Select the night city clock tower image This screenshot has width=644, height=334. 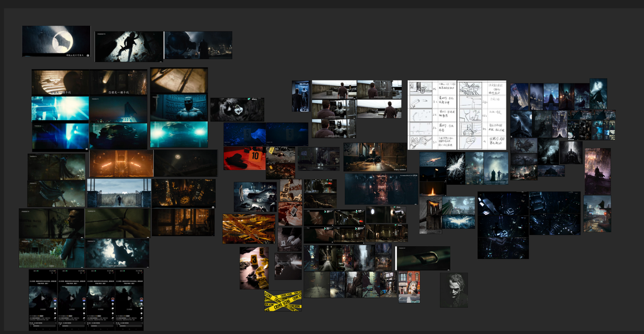coord(184,193)
